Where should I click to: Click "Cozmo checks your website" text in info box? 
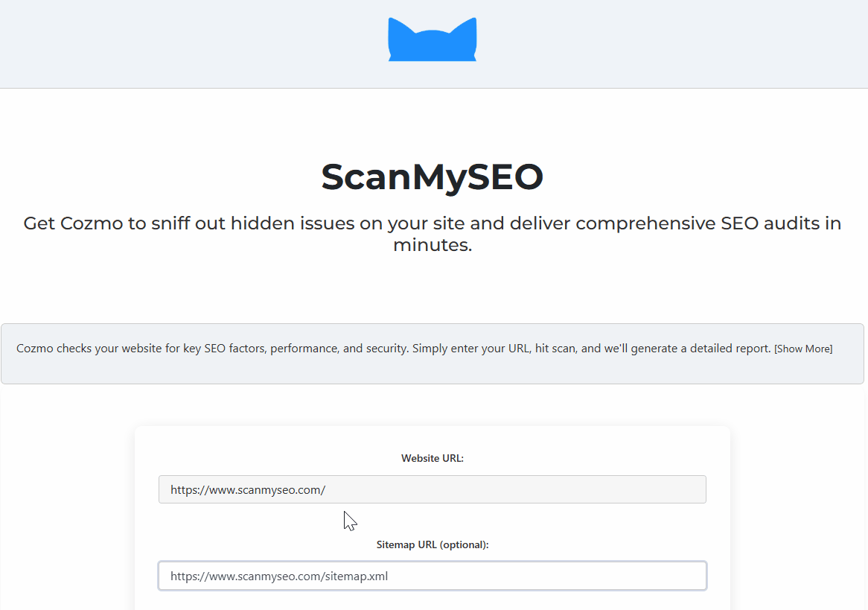(x=83, y=349)
